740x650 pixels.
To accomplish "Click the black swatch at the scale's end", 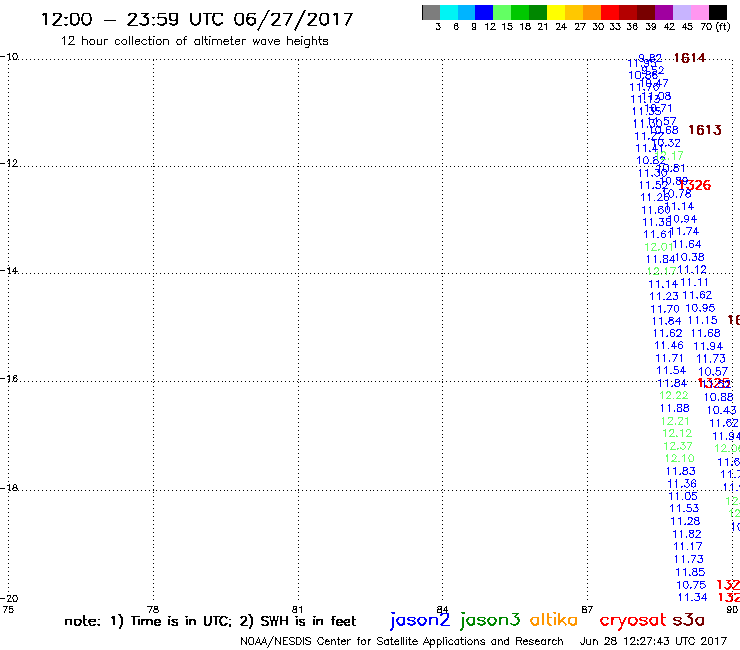I will click(718, 12).
